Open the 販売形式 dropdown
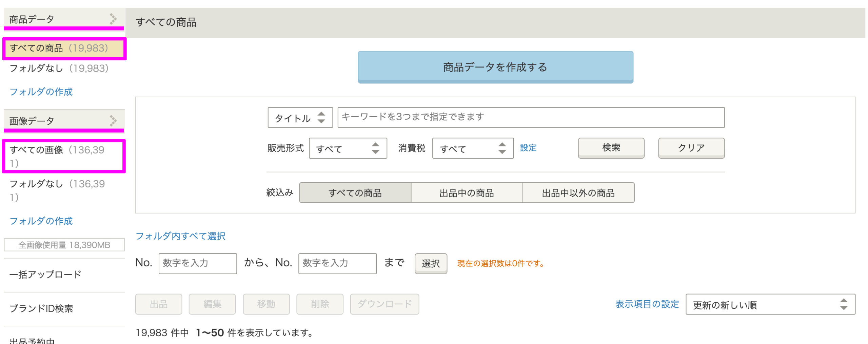868x344 pixels. click(x=348, y=148)
